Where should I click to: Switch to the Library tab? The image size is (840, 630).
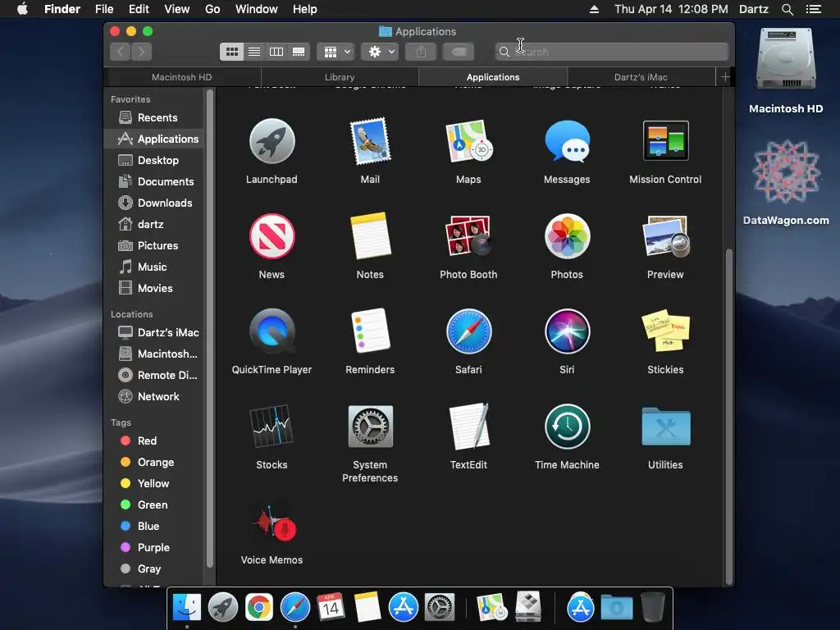tap(340, 77)
